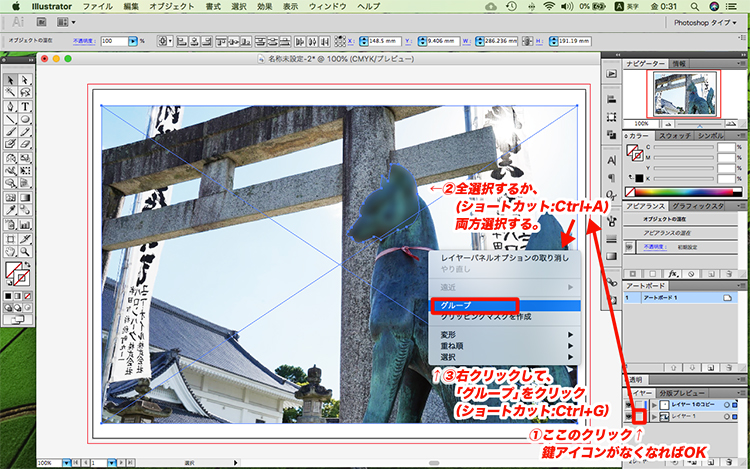The height and width of the screenshot is (469, 750).
Task: Select the black arrow Selection tool
Action: click(10, 80)
